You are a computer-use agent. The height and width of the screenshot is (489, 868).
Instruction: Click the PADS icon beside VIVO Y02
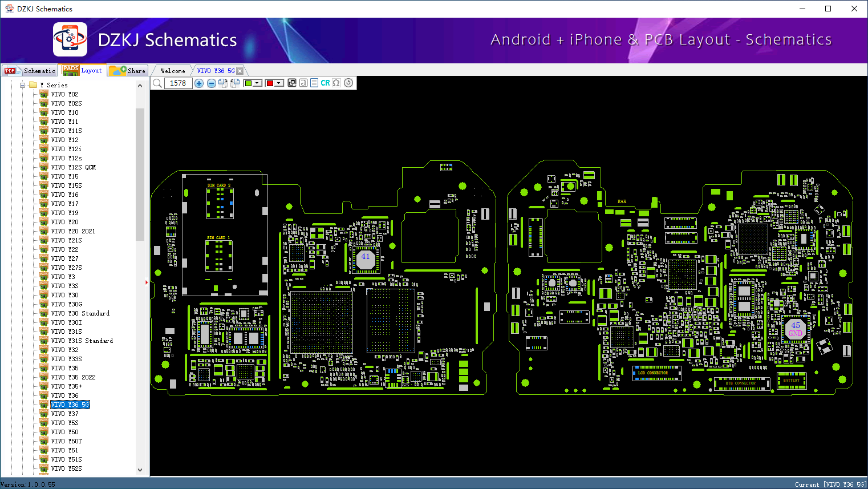[44, 94]
